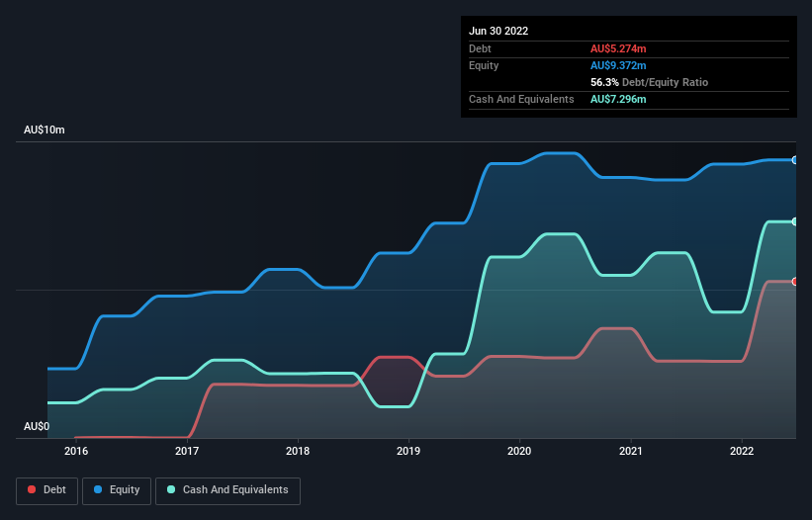Click the 2018 x-axis label
812x520 pixels.
tap(298, 451)
